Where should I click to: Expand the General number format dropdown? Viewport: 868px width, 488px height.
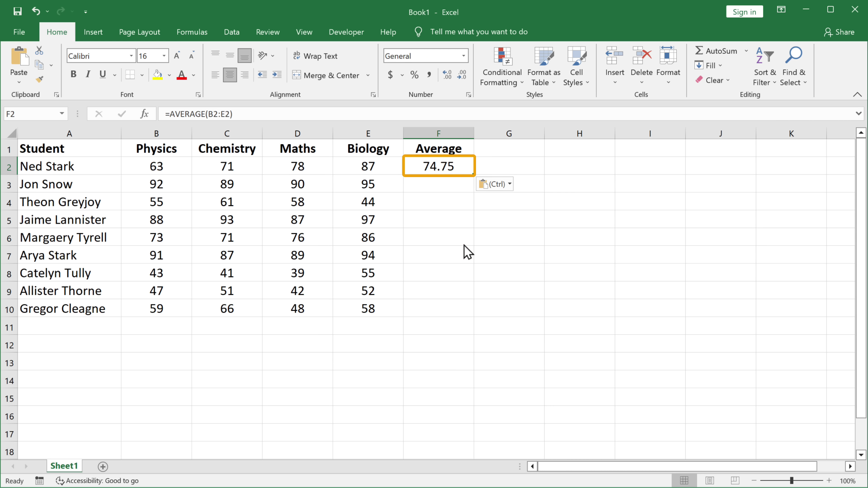(463, 56)
